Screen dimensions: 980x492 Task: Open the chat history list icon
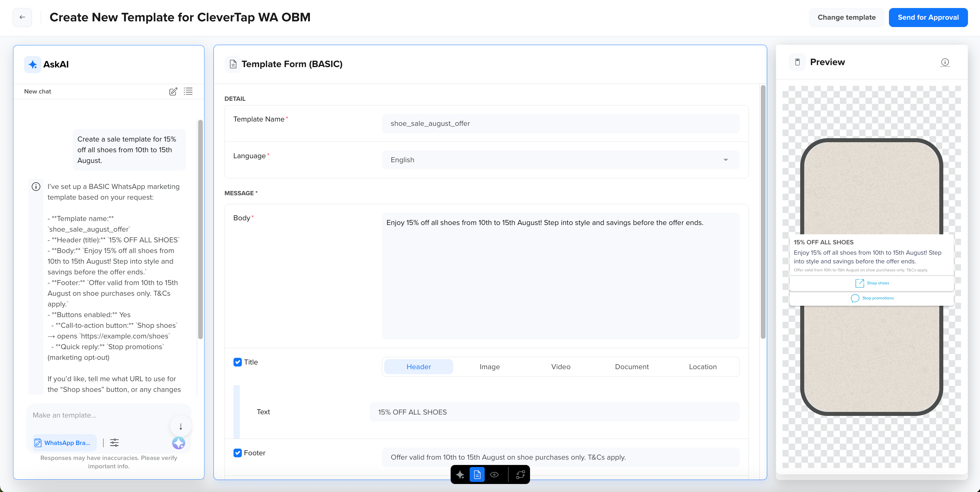[188, 91]
